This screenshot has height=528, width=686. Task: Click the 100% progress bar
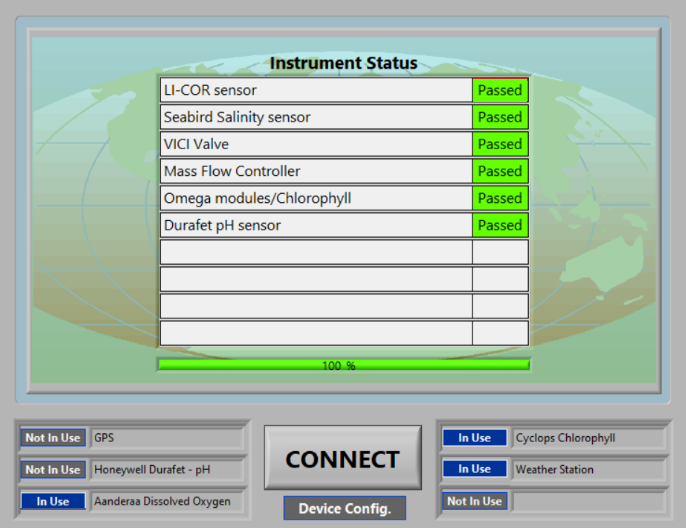point(343,365)
